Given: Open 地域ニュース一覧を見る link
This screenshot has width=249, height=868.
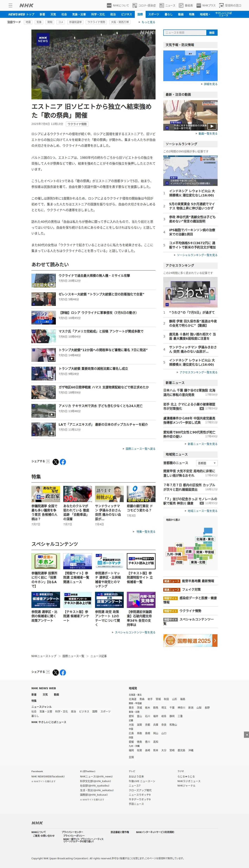Looking at the screenshot, I should [201, 511].
